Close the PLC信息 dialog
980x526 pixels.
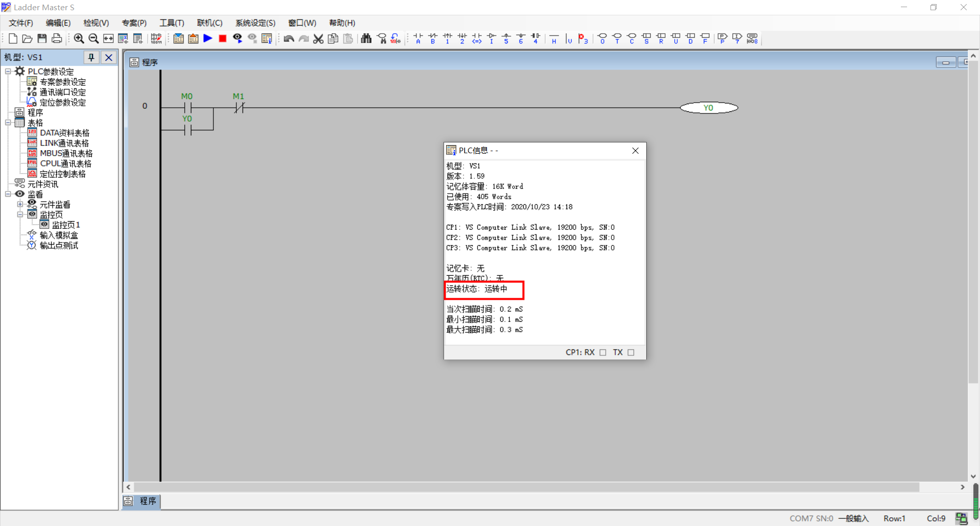pyautogui.click(x=635, y=151)
